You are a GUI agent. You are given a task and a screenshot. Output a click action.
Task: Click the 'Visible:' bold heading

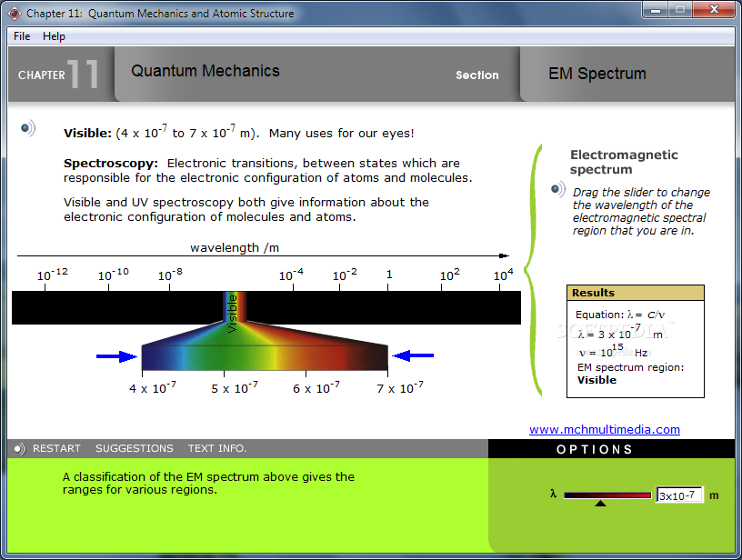pyautogui.click(x=87, y=134)
